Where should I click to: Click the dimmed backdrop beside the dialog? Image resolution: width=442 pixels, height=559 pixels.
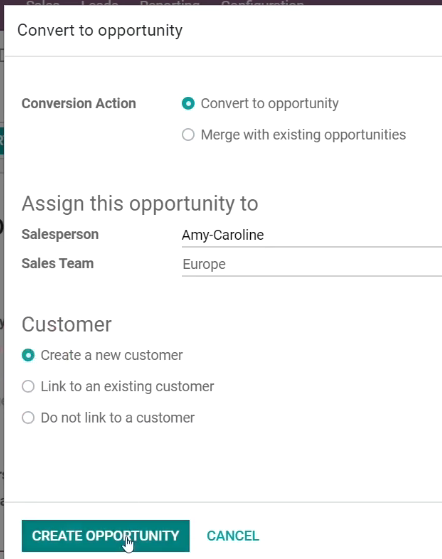[2, 285]
